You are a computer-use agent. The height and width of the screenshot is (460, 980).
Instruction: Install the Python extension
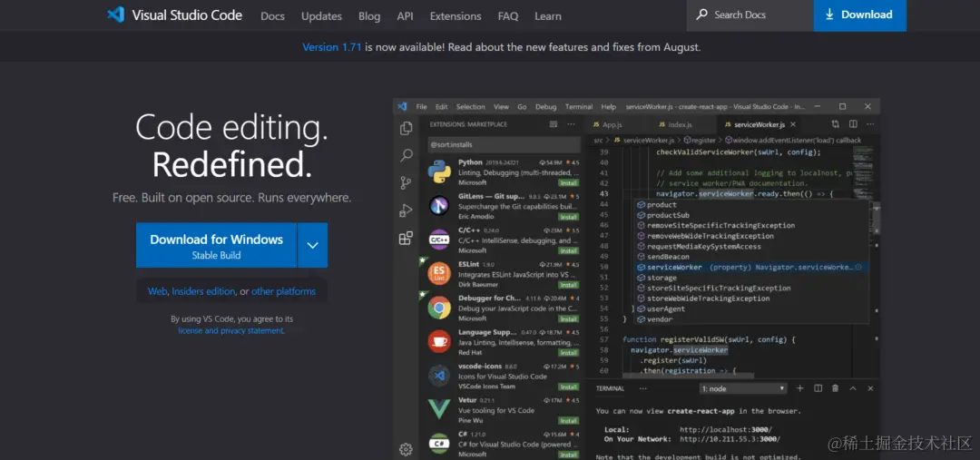568,183
